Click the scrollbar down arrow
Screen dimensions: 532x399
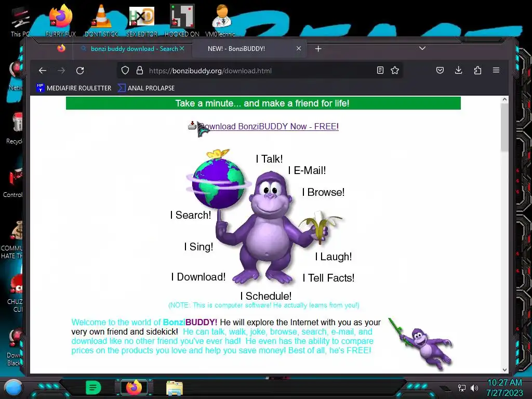(504, 370)
